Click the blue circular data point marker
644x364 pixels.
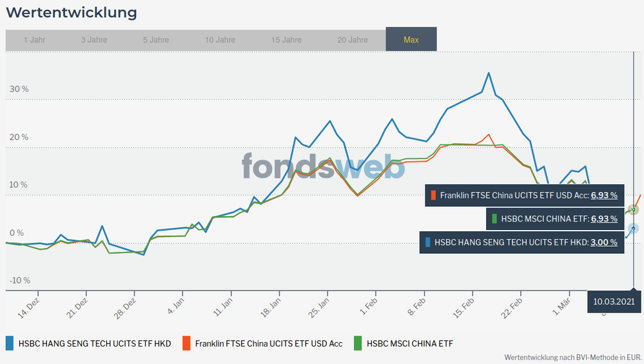tap(634, 229)
